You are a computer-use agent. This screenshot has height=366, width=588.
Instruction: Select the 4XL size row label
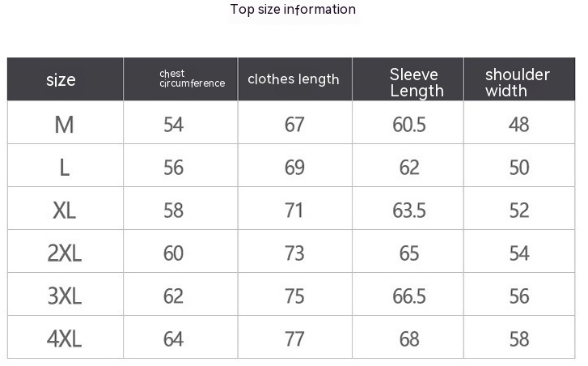(64, 339)
